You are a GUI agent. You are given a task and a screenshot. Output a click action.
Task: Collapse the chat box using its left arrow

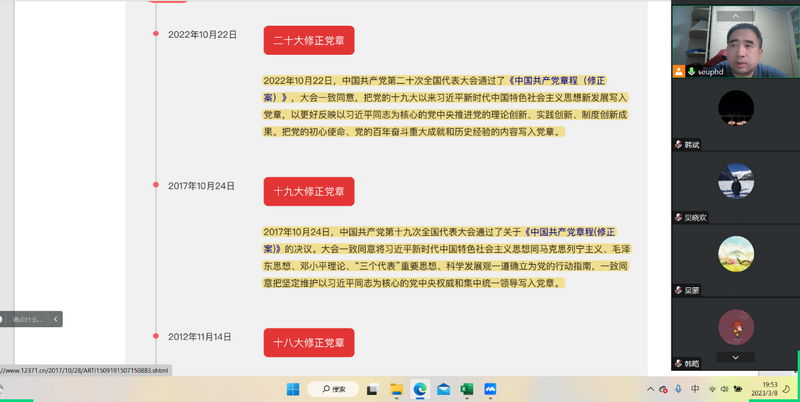[x=56, y=319]
